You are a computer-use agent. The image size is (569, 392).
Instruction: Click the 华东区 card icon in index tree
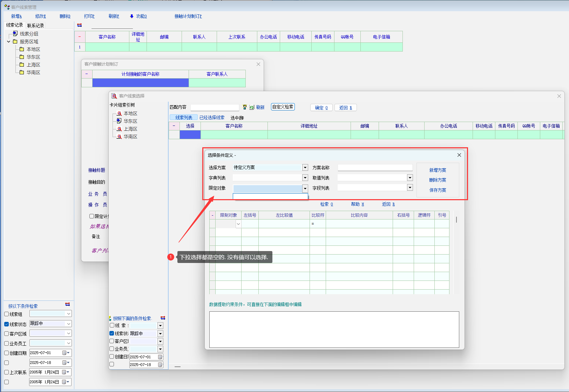tap(119, 121)
